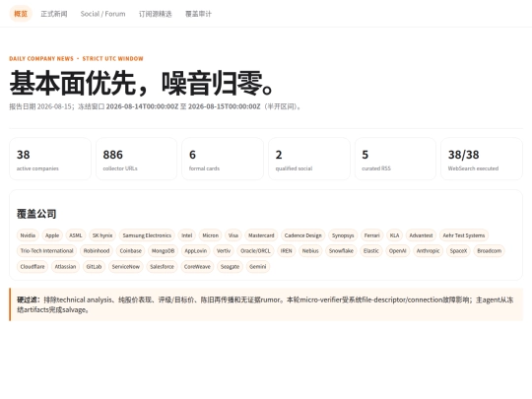Click the 5 curated RSS card
This screenshot has width=532, height=399.
click(x=395, y=159)
